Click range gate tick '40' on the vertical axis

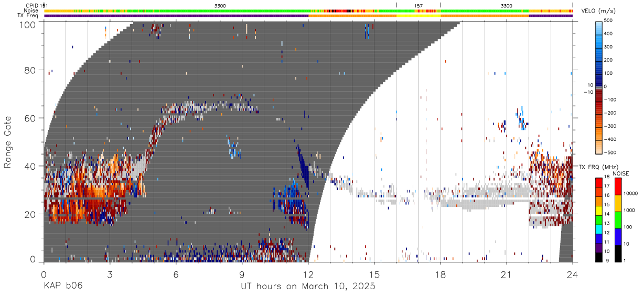pos(30,166)
